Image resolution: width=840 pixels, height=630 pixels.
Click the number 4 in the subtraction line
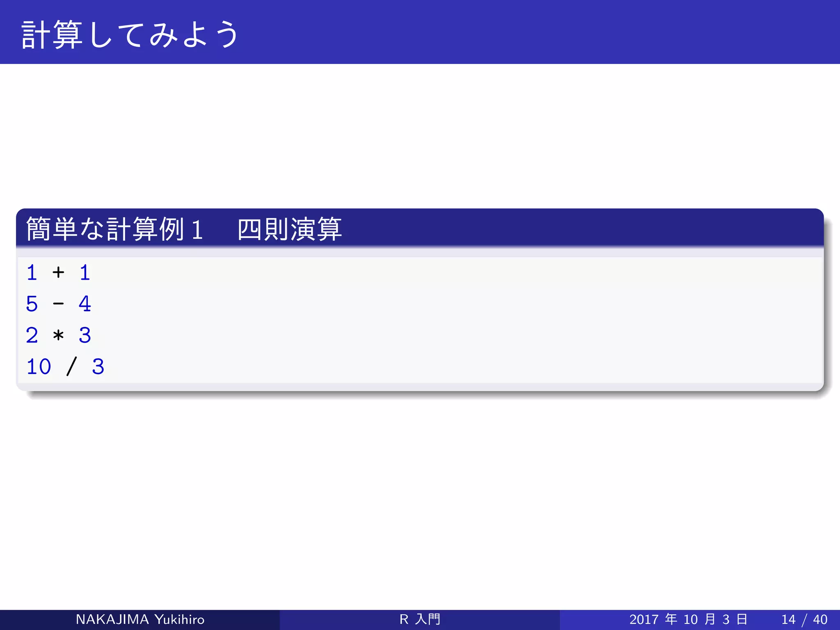click(x=84, y=304)
